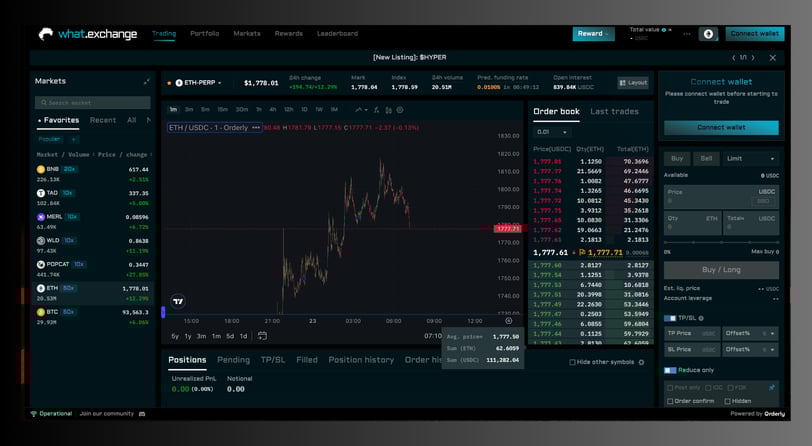Click Connect wallet button in right panel
This screenshot has height=446, width=812.
click(721, 127)
